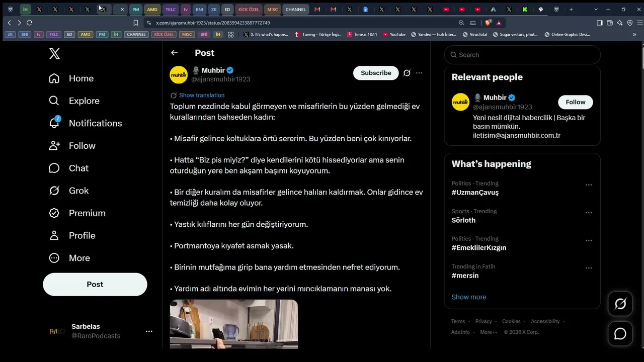Switch to the Google Docs tab
The image size is (644, 362).
pyautogui.click(x=366, y=10)
